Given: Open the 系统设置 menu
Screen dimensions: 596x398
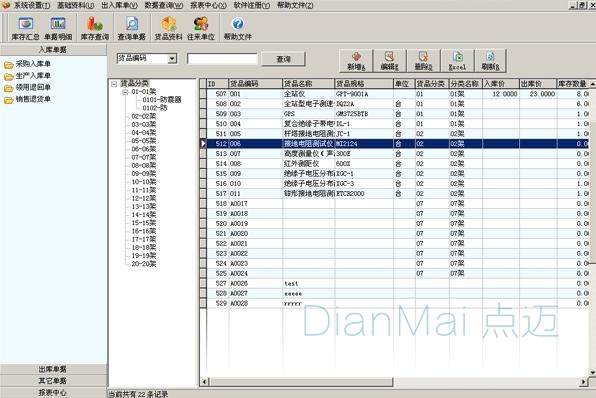Looking at the screenshot, I should pos(32,5).
